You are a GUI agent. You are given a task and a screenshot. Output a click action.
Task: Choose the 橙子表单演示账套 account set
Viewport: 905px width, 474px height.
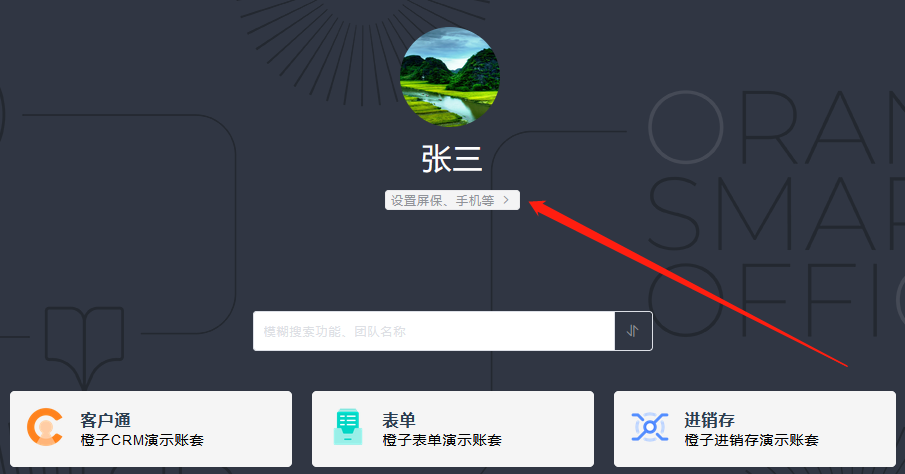[x=442, y=440]
